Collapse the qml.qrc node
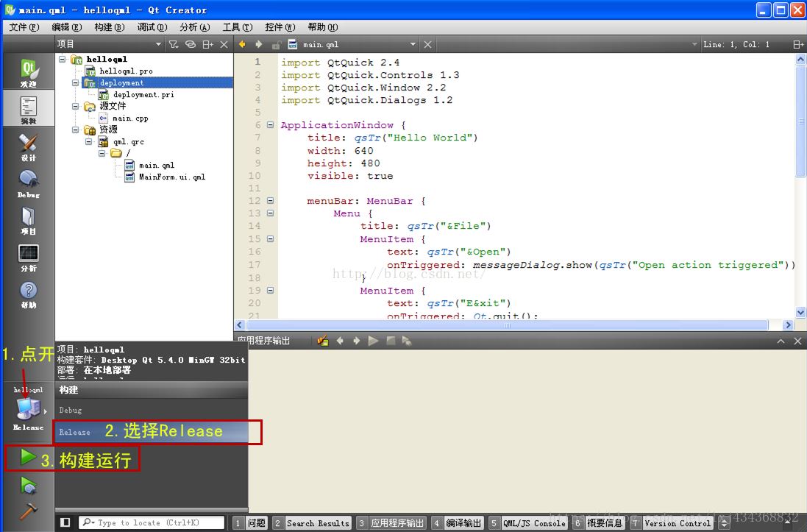The width and height of the screenshot is (807, 532). click(x=89, y=141)
